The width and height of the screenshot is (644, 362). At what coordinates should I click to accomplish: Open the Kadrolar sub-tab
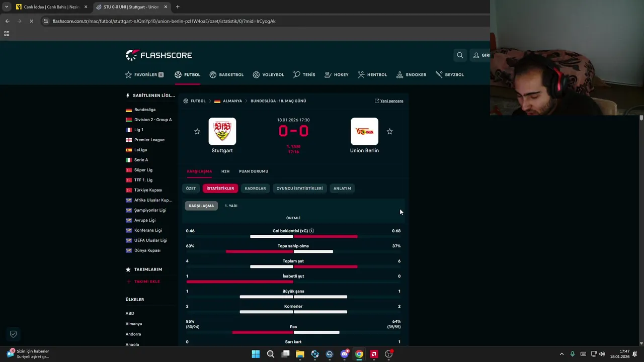255,189
